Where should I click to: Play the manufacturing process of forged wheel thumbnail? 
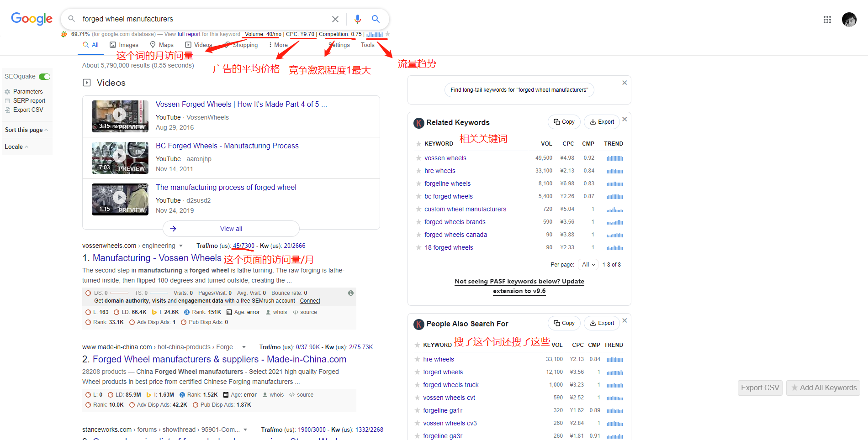[x=120, y=199]
